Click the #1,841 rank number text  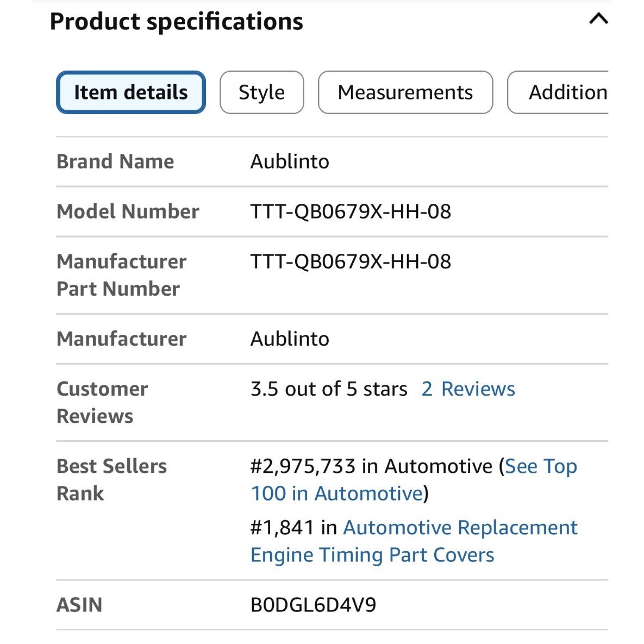[x=282, y=528]
